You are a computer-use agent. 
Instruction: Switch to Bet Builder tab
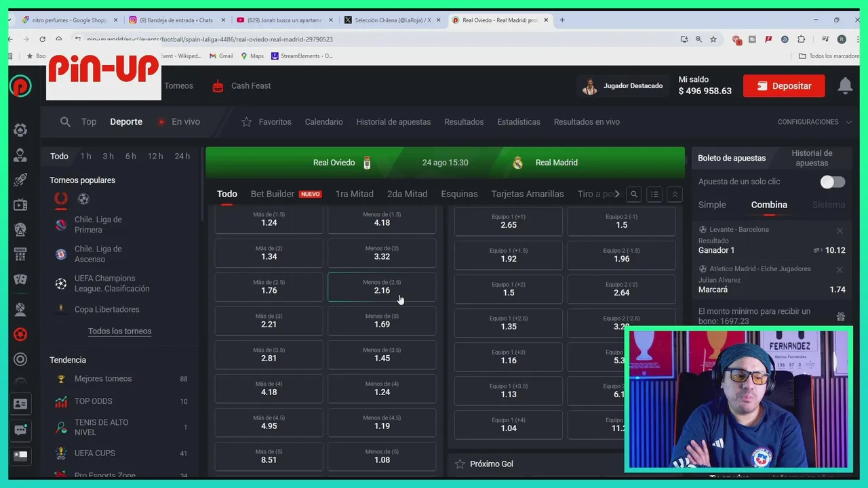[285, 194]
